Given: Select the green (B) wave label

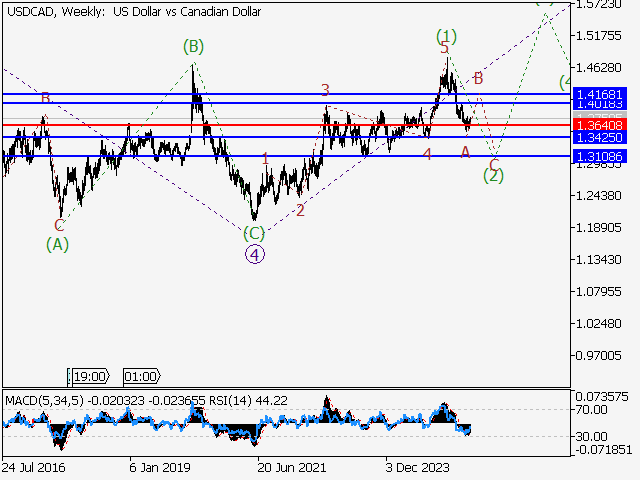Looking at the screenshot, I should (193, 46).
